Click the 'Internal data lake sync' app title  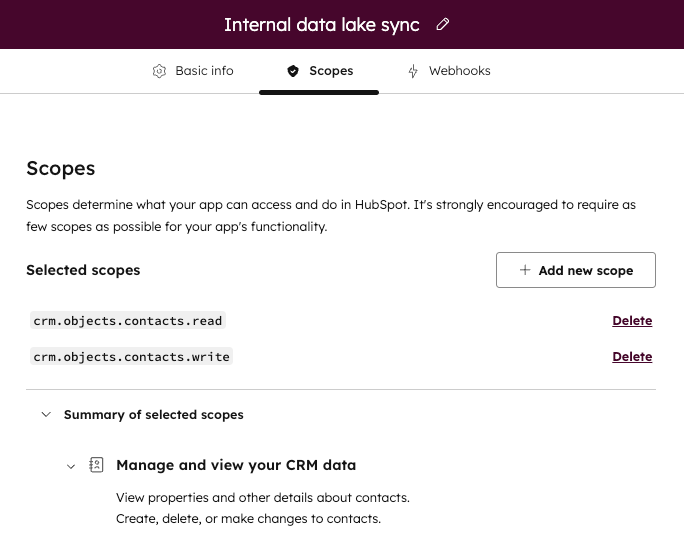(x=322, y=24)
